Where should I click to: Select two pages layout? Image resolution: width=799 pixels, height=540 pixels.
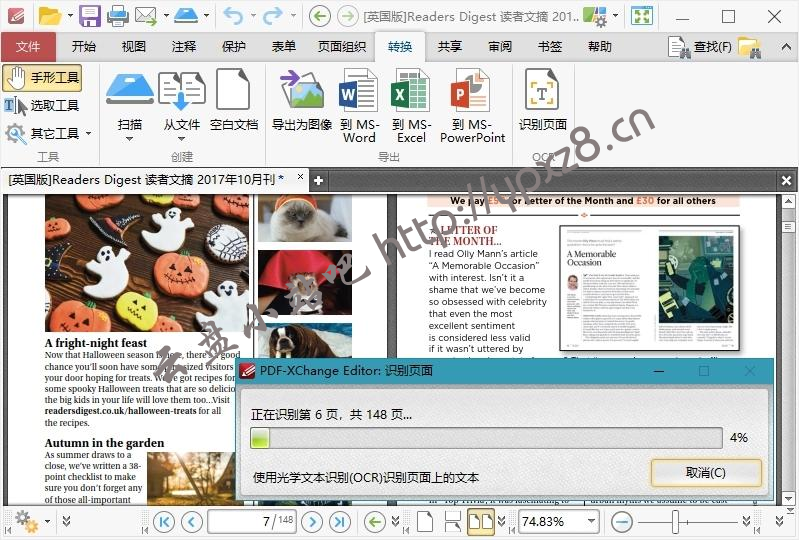point(481,522)
